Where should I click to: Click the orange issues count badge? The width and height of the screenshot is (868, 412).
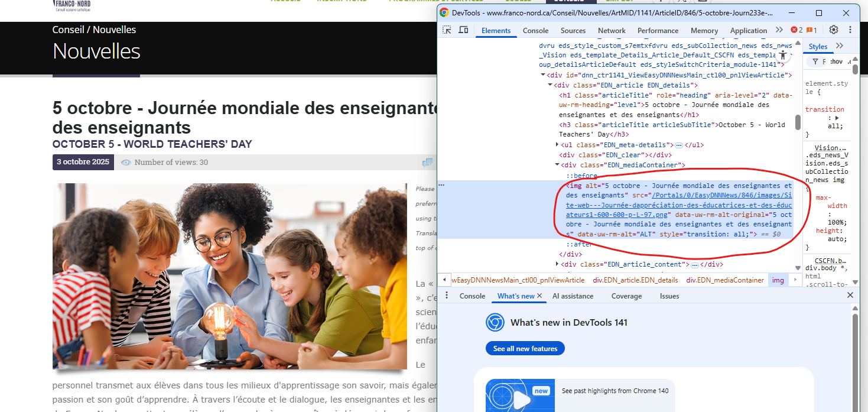[812, 30]
